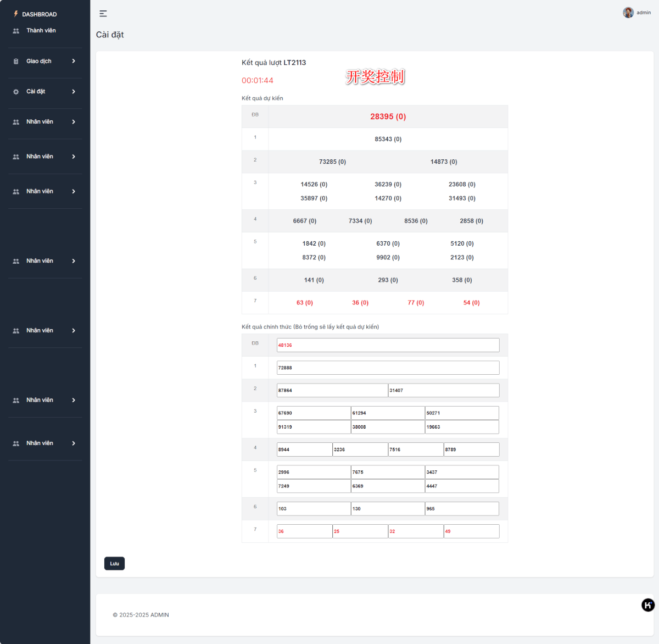This screenshot has height=644, width=659.
Task: Click the admin avatar picture
Action: pyautogui.click(x=628, y=13)
